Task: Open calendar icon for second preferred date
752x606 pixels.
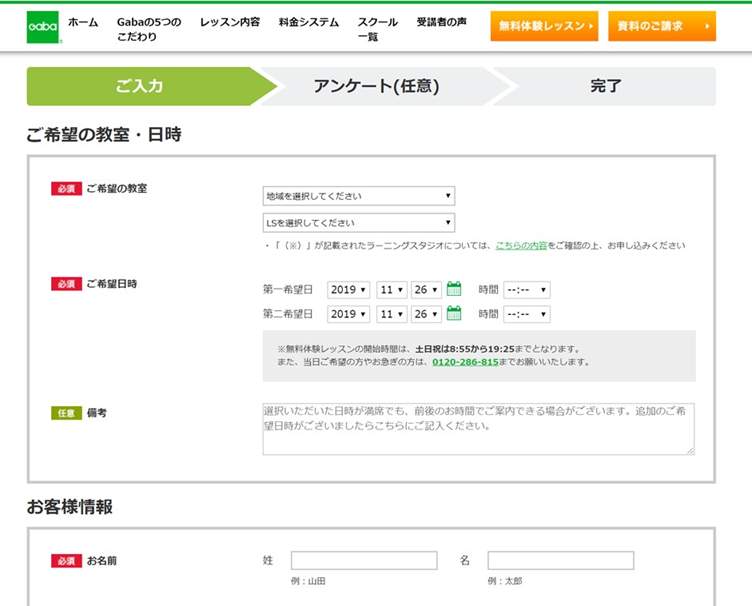Action: [454, 313]
